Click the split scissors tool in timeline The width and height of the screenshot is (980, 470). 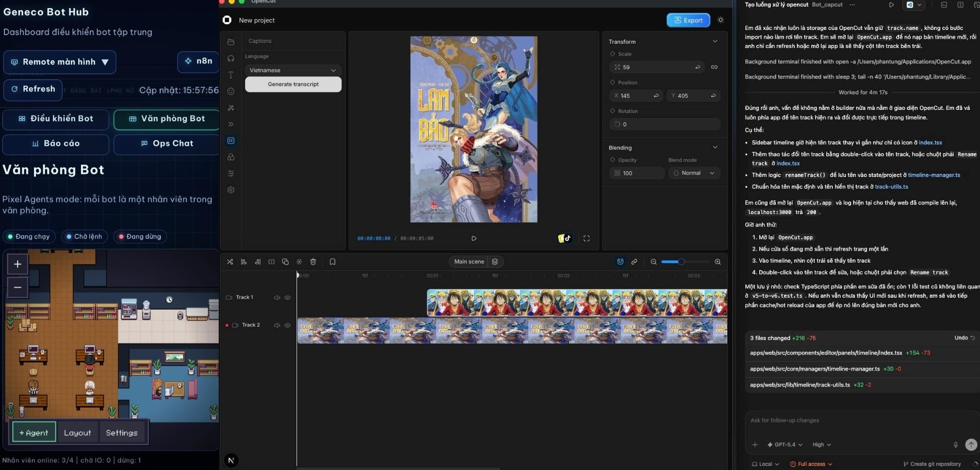[230, 262]
